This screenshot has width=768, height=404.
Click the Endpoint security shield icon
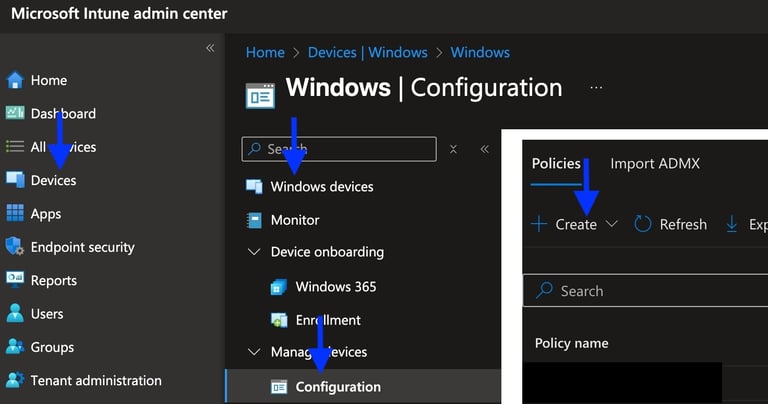point(15,246)
